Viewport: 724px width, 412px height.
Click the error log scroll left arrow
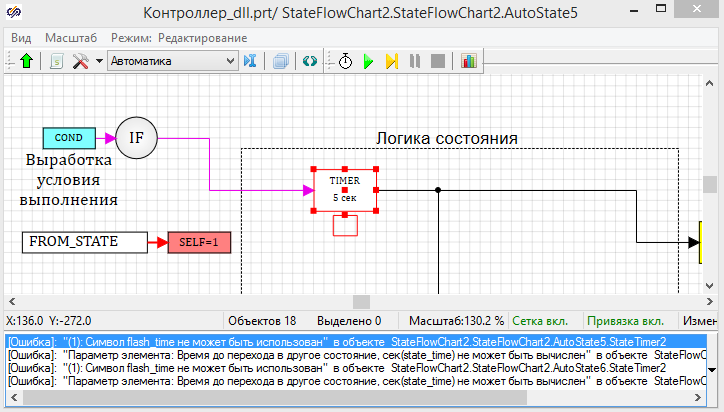click(x=14, y=397)
